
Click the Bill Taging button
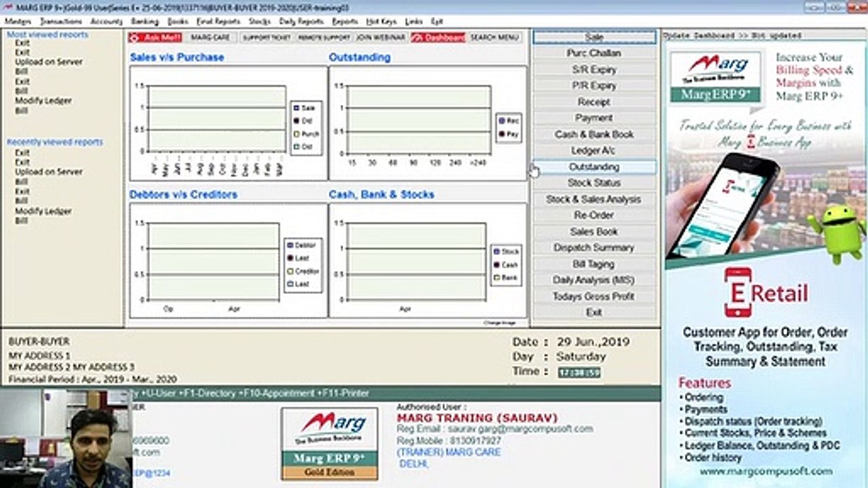594,264
